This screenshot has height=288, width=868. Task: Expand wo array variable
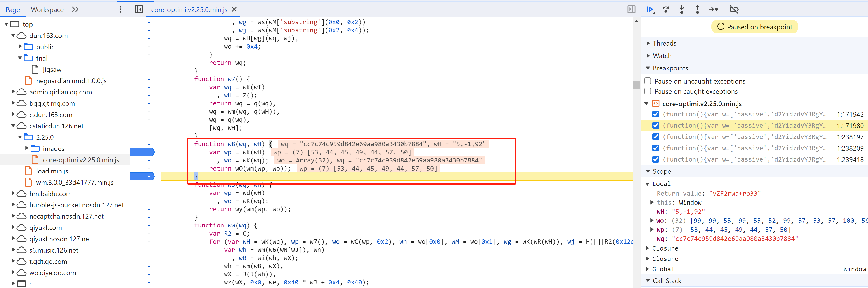point(652,220)
